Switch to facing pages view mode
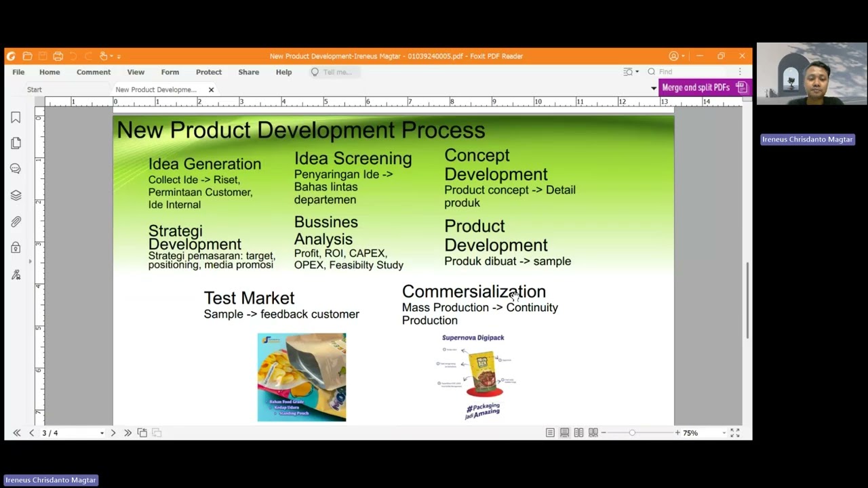The image size is (868, 488). point(578,433)
